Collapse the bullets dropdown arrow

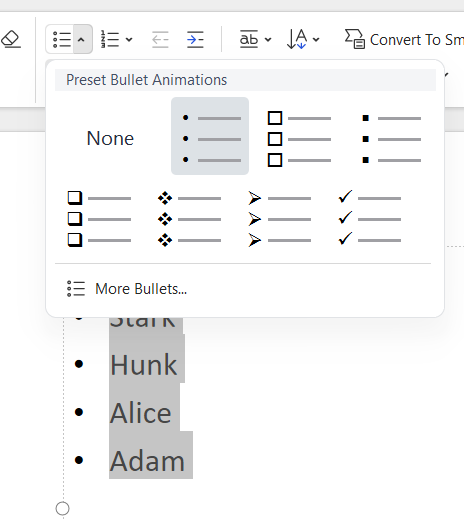[81, 39]
